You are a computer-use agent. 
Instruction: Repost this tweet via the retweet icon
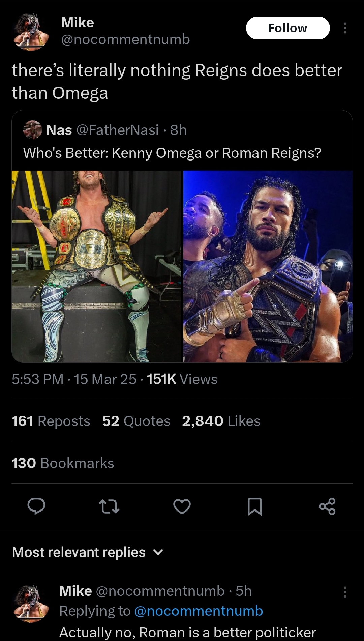tap(109, 506)
